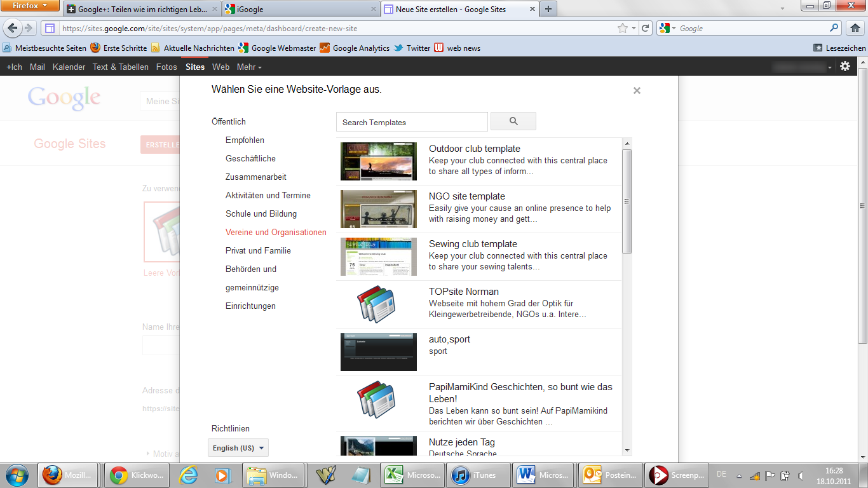Screen dimensions: 868x488
Task: Open the settings gear icon
Action: click(x=844, y=66)
